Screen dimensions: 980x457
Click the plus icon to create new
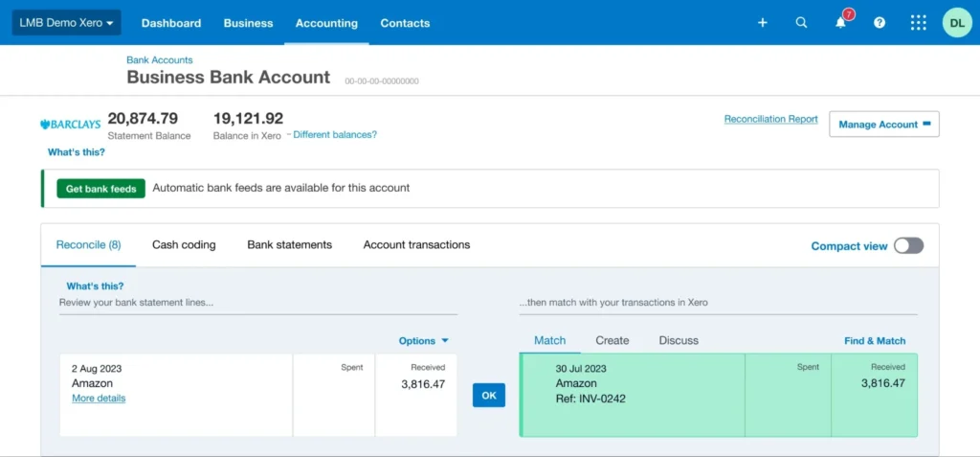coord(763,23)
